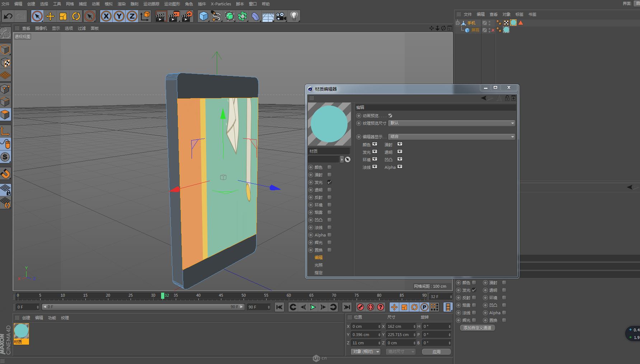Open the 对象 (相对) coordinate dropdown

366,352
